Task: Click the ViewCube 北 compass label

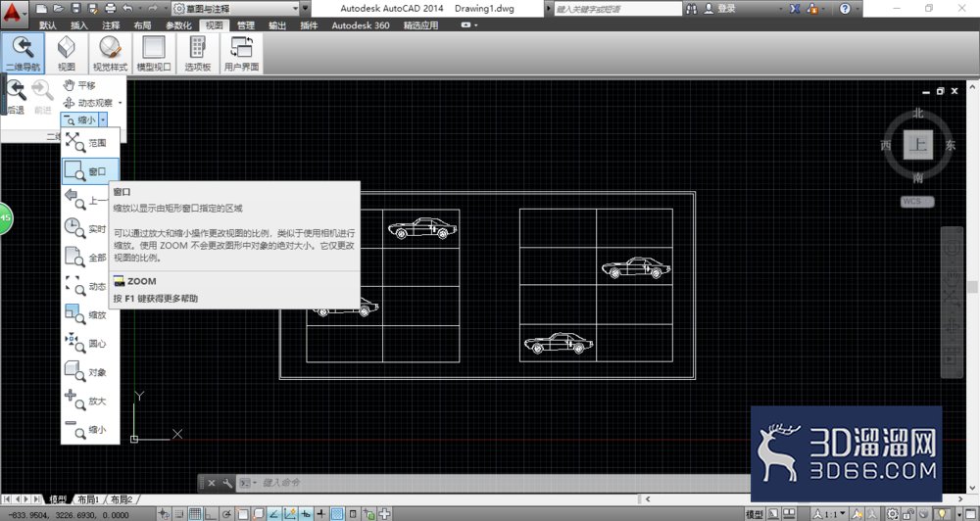Action: 917,113
